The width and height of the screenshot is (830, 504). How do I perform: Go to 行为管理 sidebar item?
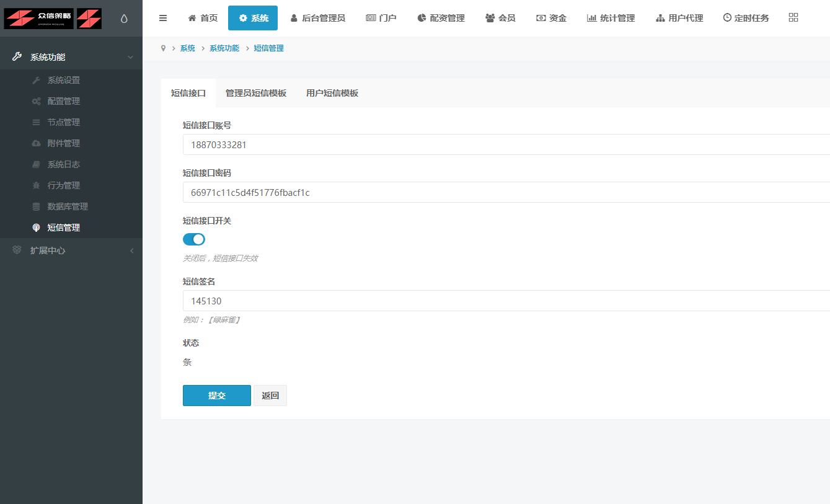pos(63,185)
